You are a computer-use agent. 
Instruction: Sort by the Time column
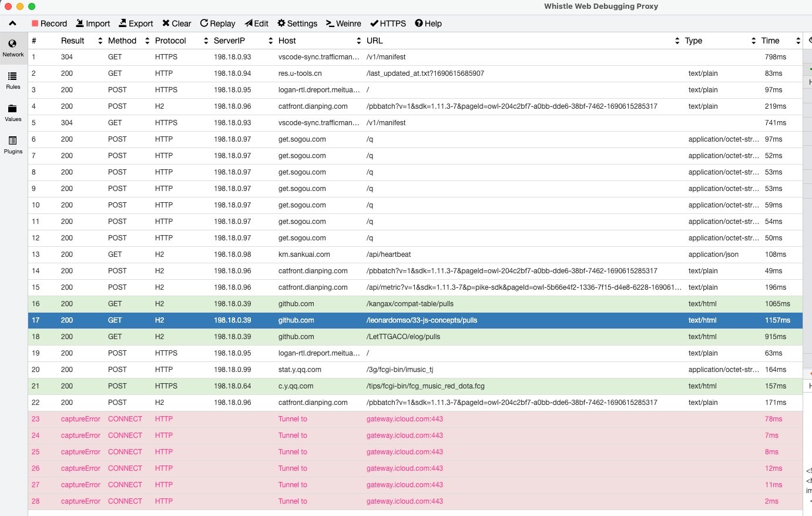(780, 41)
